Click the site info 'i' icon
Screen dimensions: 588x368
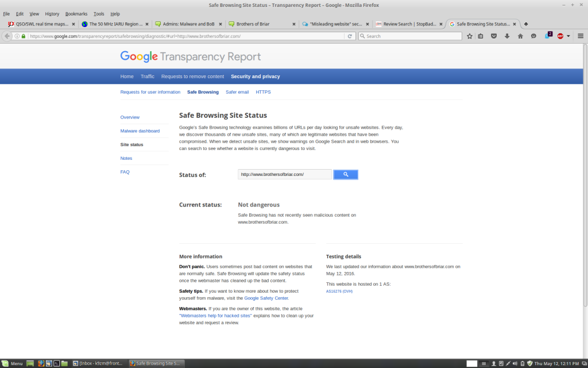click(x=17, y=36)
